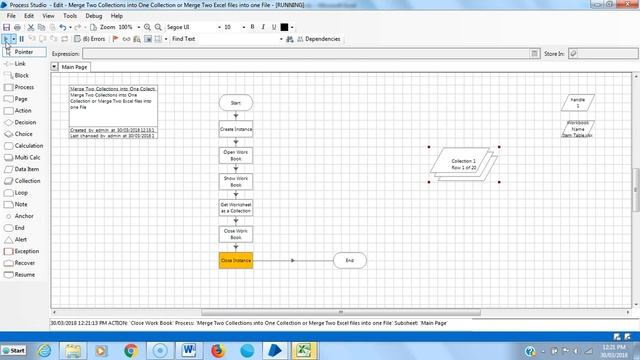The width and height of the screenshot is (640, 360).
Task: Click the Zoom in magnifier icon
Action: (x=147, y=27)
